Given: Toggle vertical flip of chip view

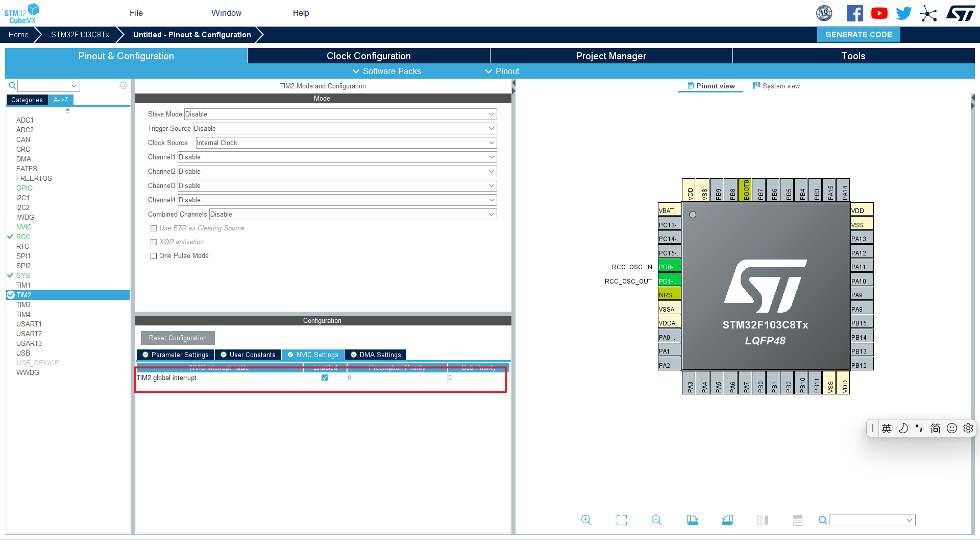Looking at the screenshot, I should (x=763, y=520).
